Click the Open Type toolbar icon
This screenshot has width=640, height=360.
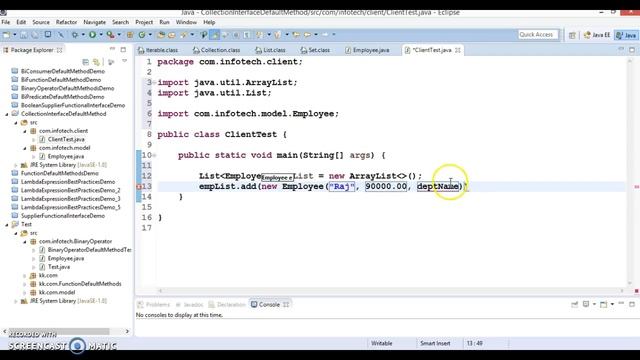pyautogui.click(x=161, y=35)
